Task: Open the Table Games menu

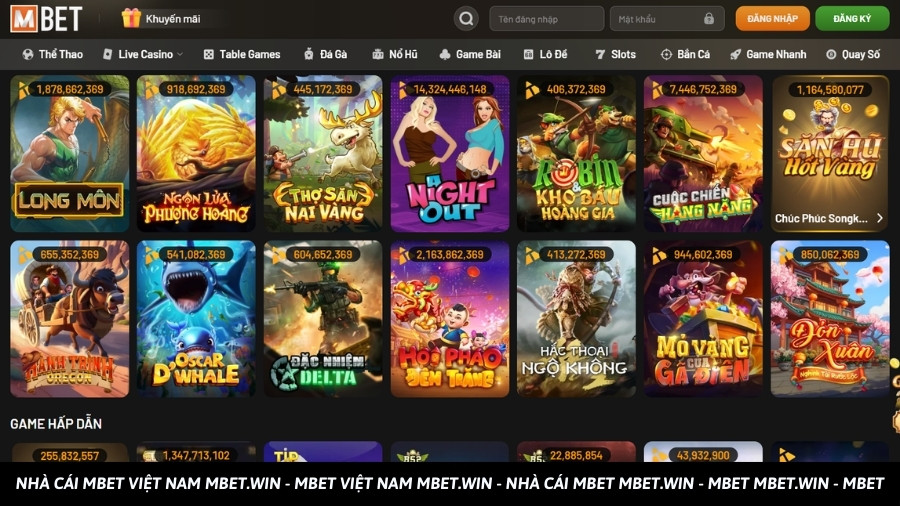Action: 241,54
